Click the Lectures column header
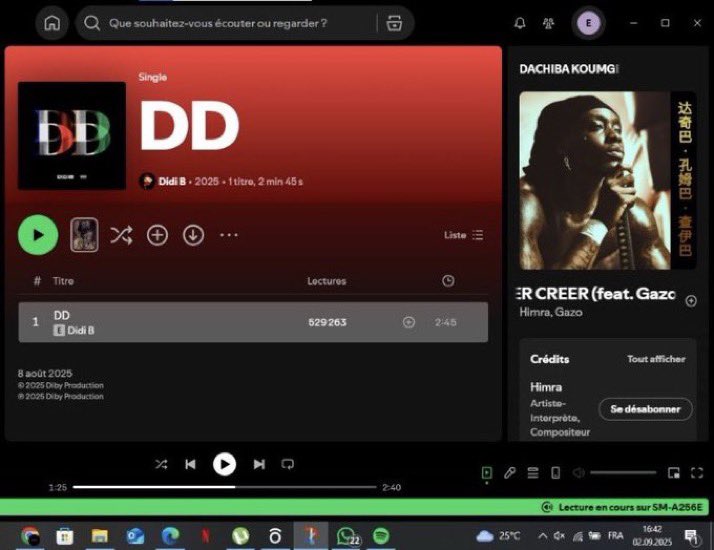The width and height of the screenshot is (714, 550). 326,281
